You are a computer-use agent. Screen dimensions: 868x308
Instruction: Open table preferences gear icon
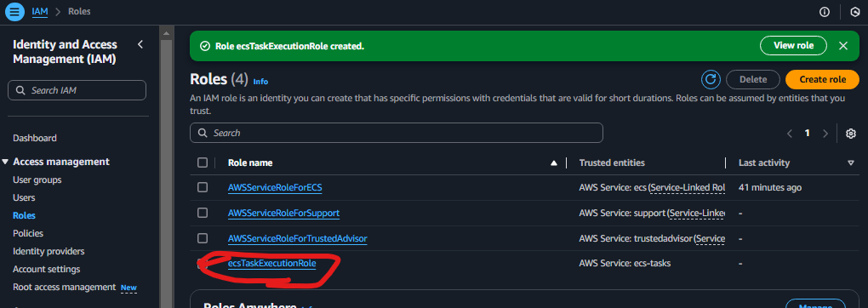tap(851, 133)
